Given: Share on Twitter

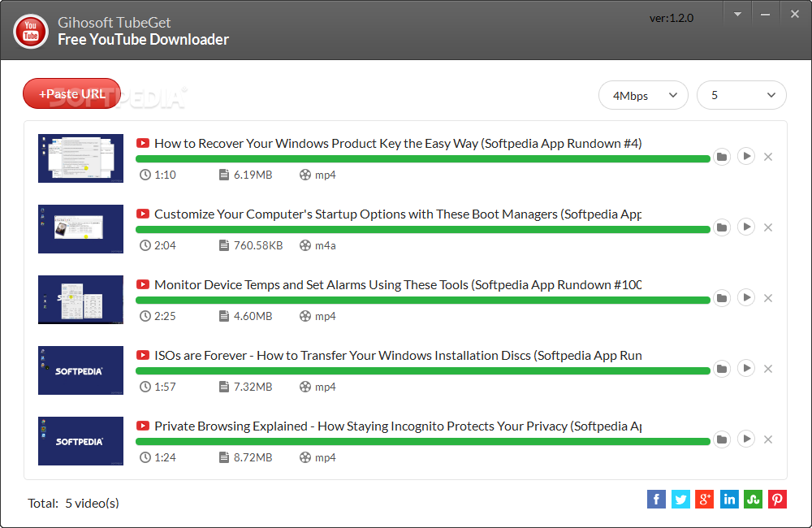Looking at the screenshot, I should [680, 500].
